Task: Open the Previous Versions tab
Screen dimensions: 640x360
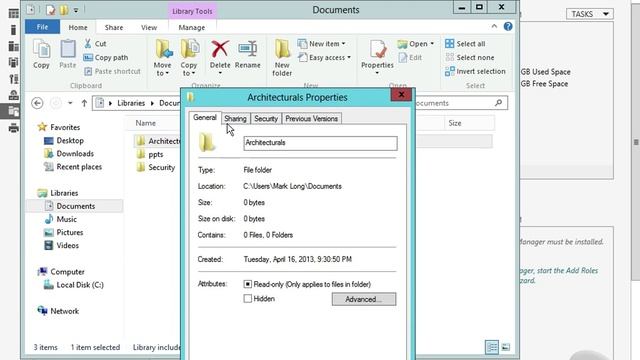Action: click(311, 119)
